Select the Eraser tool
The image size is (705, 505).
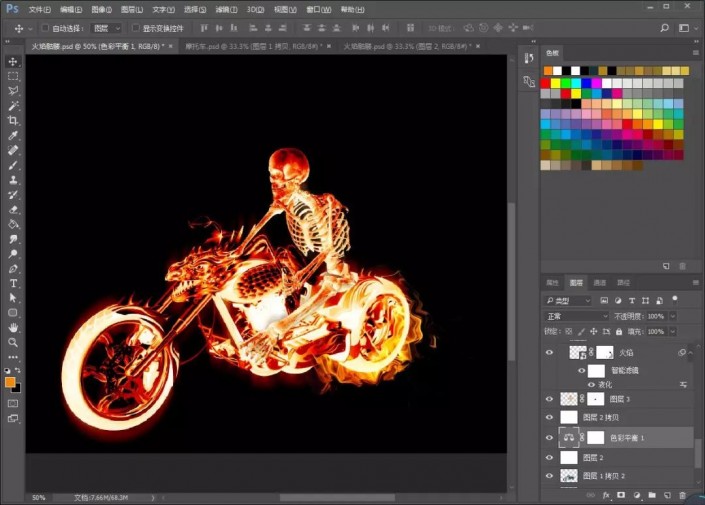pyautogui.click(x=13, y=210)
